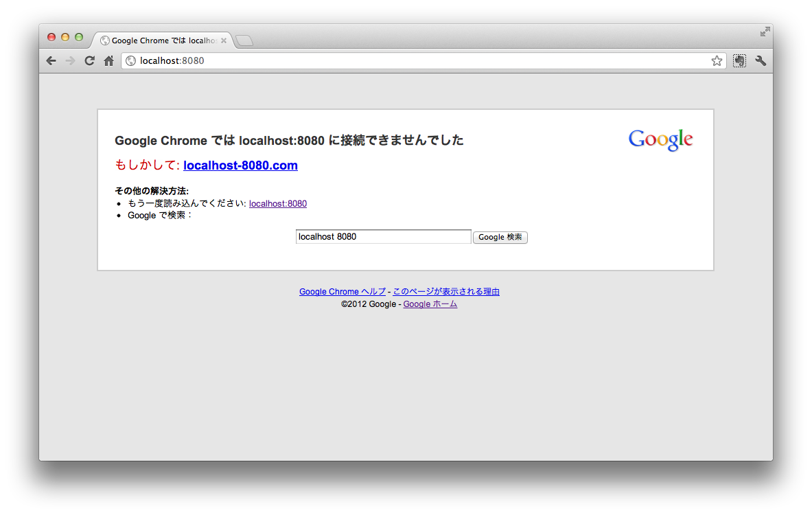Screen dimensions: 812x515
Task: Open the Chrome wrench menu
Action: [761, 60]
